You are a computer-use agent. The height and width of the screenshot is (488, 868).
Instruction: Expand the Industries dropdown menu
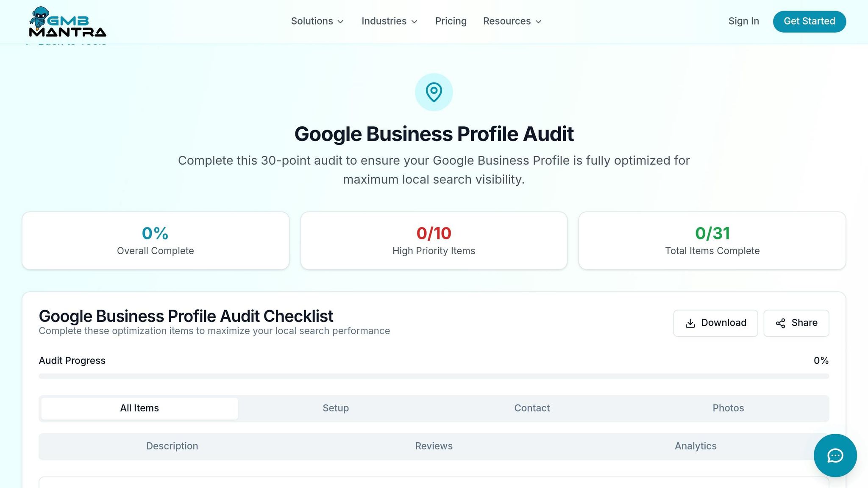(x=389, y=21)
